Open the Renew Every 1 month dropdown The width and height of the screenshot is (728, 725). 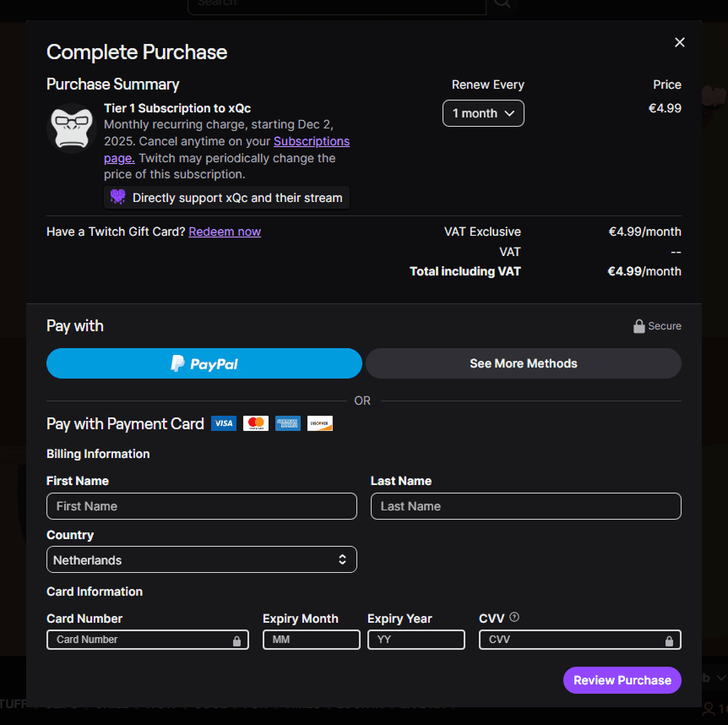[483, 113]
